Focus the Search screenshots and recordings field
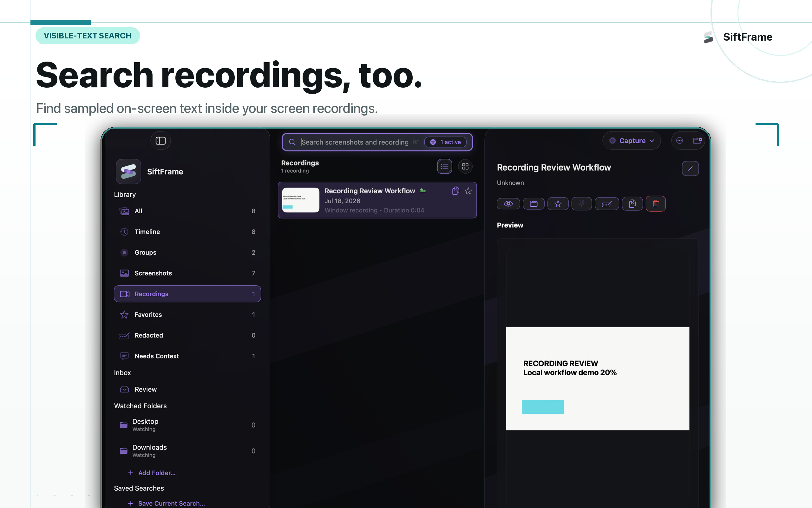This screenshot has width=812, height=508. click(x=354, y=142)
